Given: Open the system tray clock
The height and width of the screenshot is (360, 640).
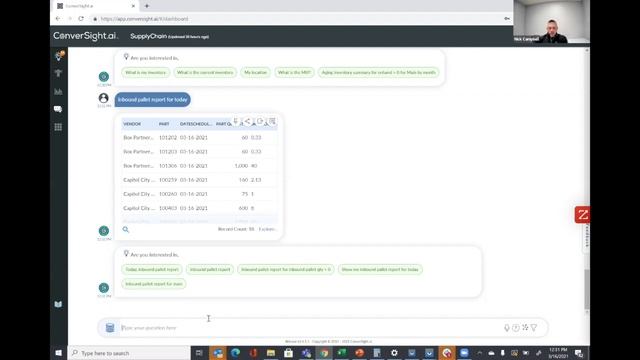Looking at the screenshot, I should pyautogui.click(x=558, y=353).
